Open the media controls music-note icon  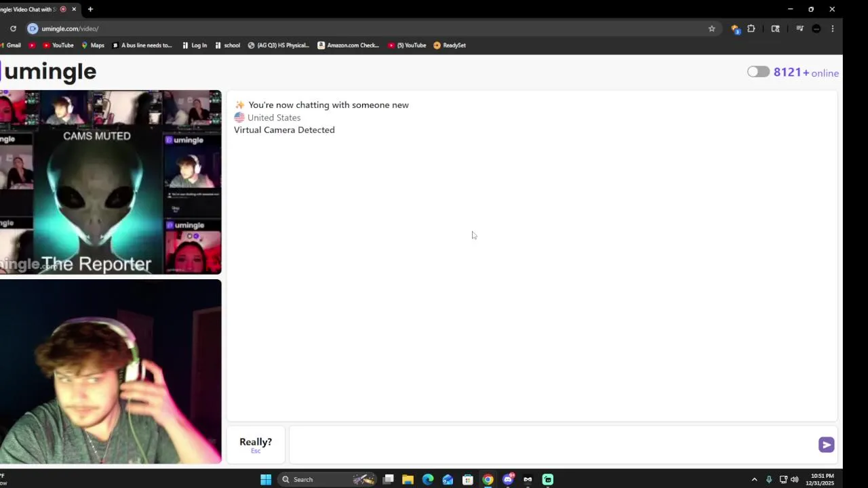pyautogui.click(x=800, y=28)
